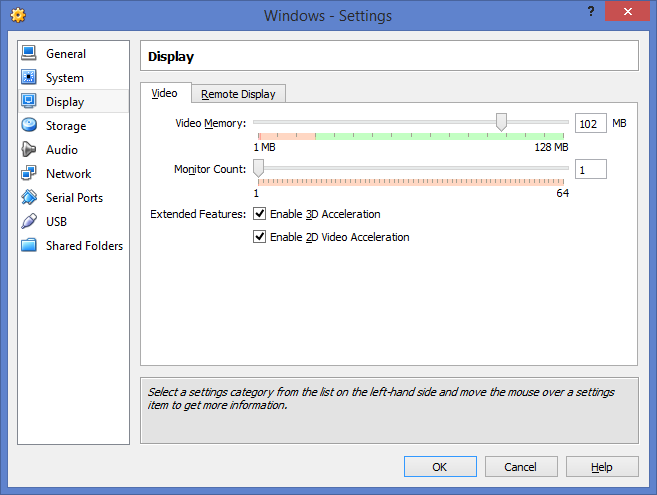Image resolution: width=657 pixels, height=495 pixels.
Task: Click the General category monitor icon
Action: point(28,53)
